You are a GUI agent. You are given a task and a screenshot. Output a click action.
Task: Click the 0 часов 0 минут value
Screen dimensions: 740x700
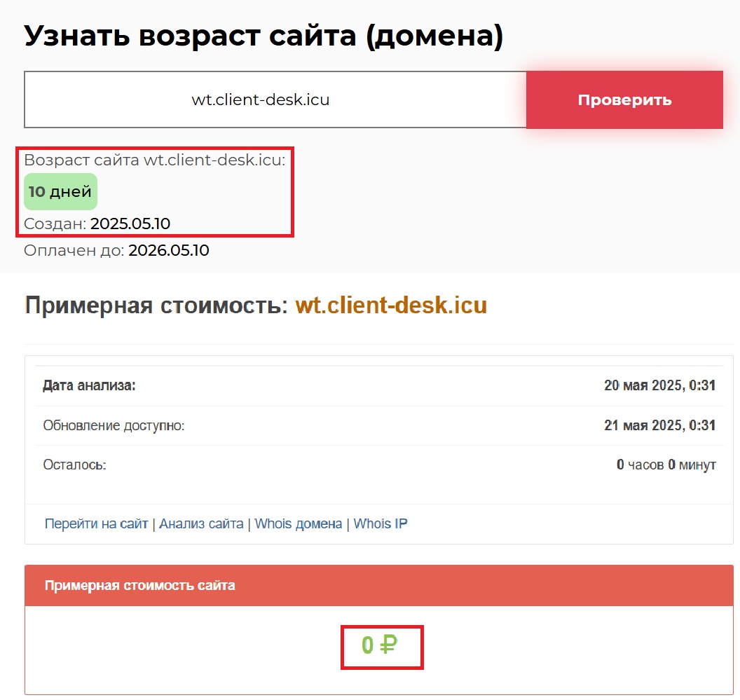tap(666, 465)
